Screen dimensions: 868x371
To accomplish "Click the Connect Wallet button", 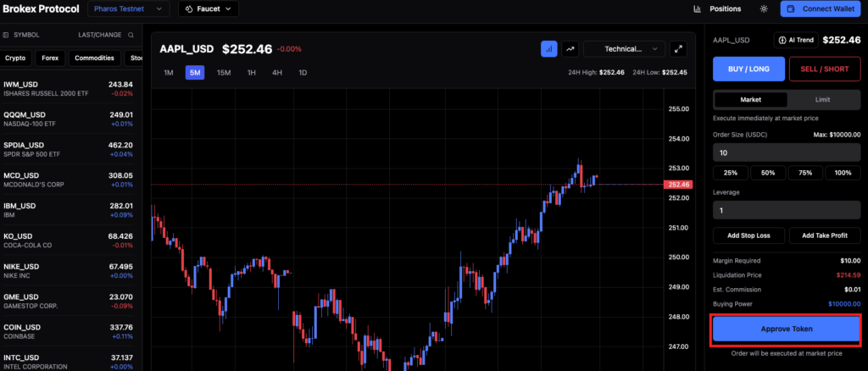I will click(821, 9).
